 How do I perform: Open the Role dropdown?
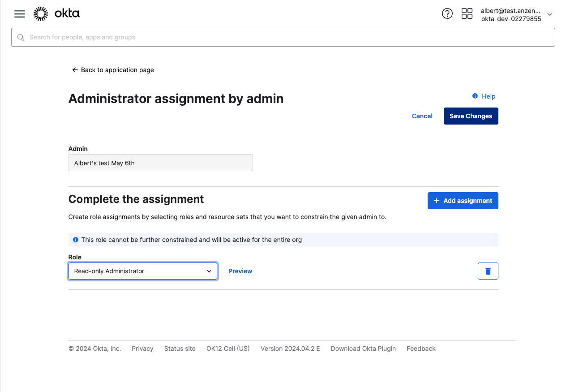143,271
